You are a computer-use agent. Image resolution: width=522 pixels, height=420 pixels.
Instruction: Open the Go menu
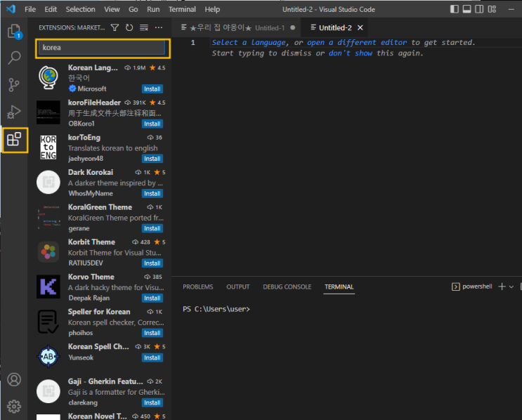pos(133,9)
